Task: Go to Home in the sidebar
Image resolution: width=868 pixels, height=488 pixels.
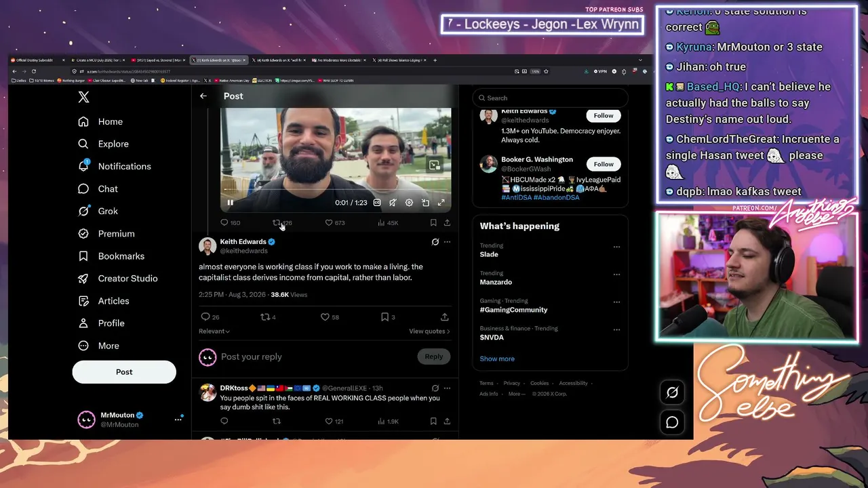Action: point(100,121)
